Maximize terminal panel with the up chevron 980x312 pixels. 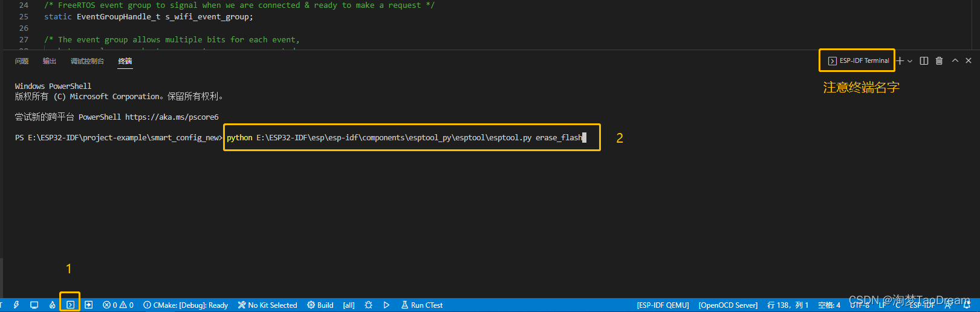pos(955,60)
